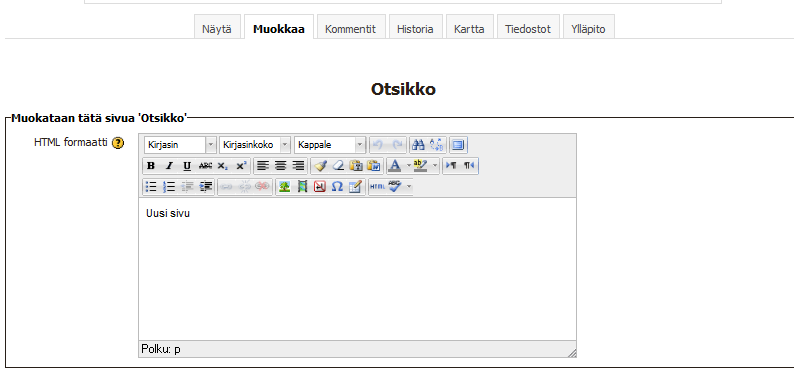Align text to the right
794x382 pixels.
coord(299,166)
